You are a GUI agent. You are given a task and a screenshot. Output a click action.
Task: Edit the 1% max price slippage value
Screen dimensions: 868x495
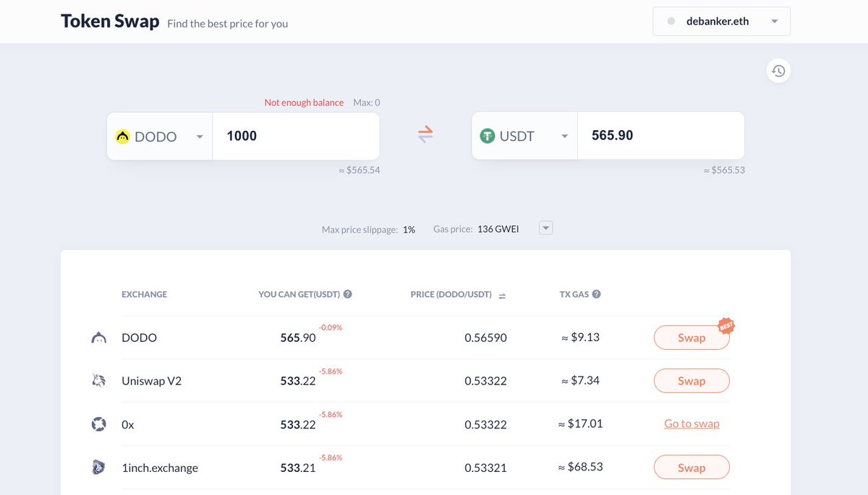click(409, 229)
